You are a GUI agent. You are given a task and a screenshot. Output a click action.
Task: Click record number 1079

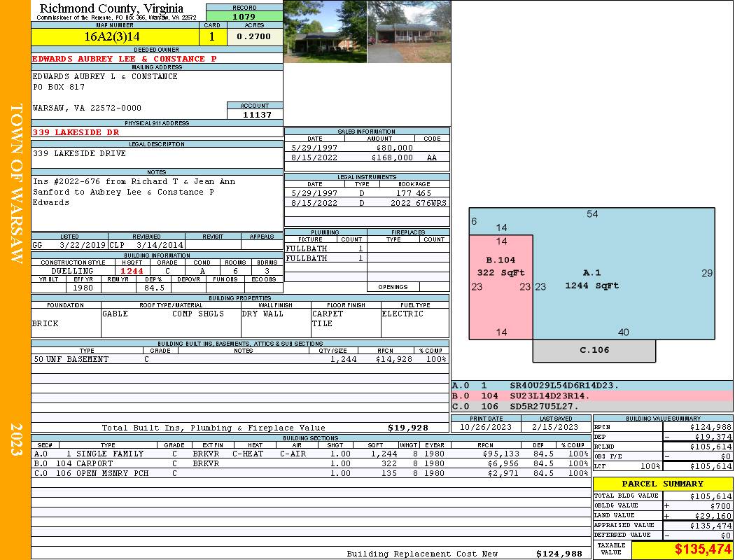244,17
